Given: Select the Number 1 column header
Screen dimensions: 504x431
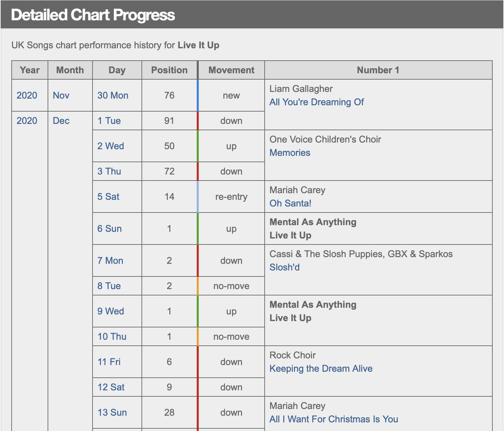Looking at the screenshot, I should pos(378,70).
